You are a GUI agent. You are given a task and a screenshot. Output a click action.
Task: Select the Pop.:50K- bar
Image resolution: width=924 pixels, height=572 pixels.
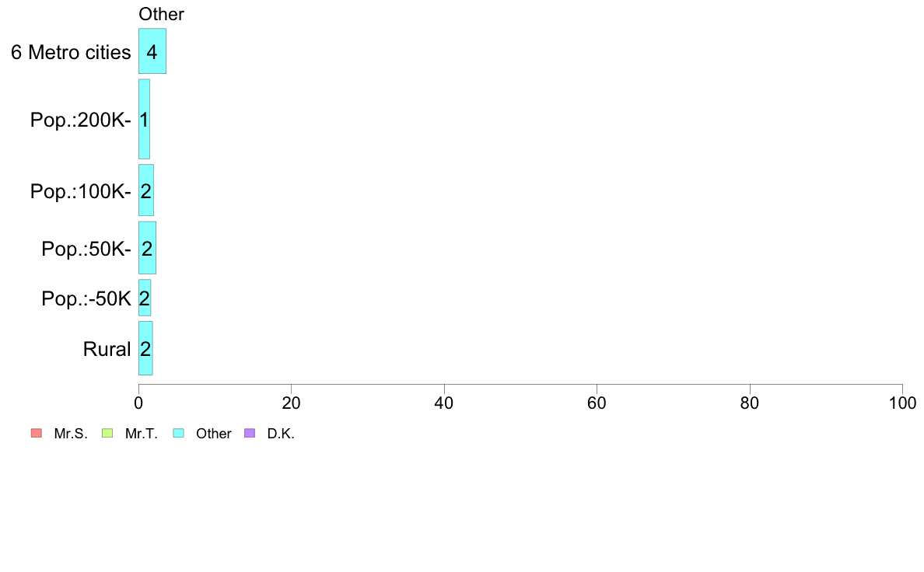pyautogui.click(x=147, y=248)
